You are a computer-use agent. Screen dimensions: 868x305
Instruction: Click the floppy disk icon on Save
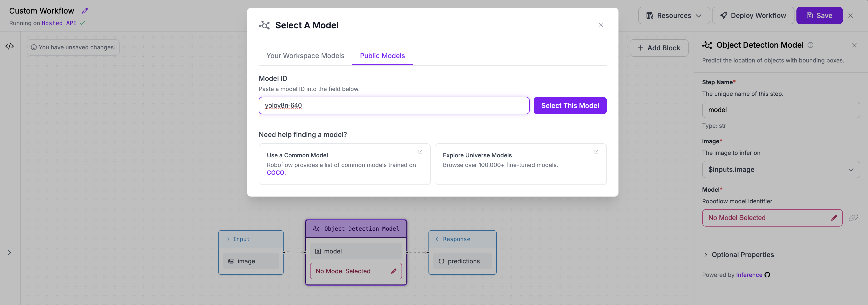point(809,15)
